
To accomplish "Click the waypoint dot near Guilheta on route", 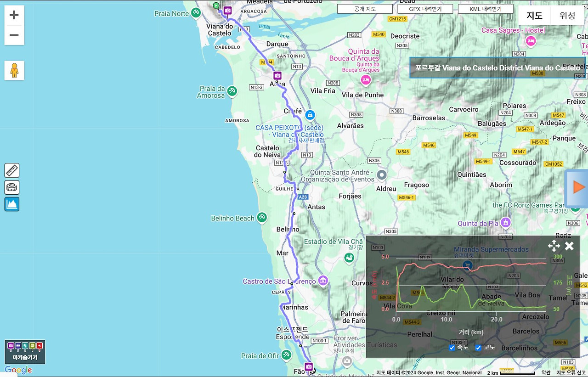I will [x=284, y=173].
